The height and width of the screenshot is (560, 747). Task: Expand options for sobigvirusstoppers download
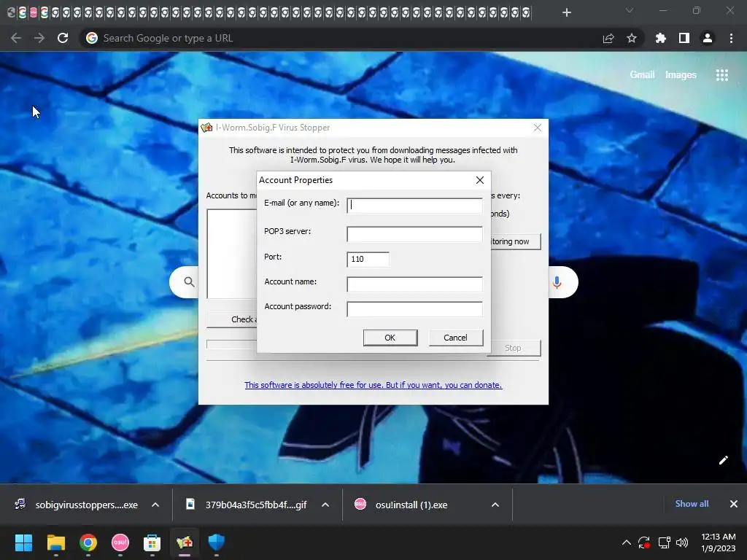click(x=155, y=505)
